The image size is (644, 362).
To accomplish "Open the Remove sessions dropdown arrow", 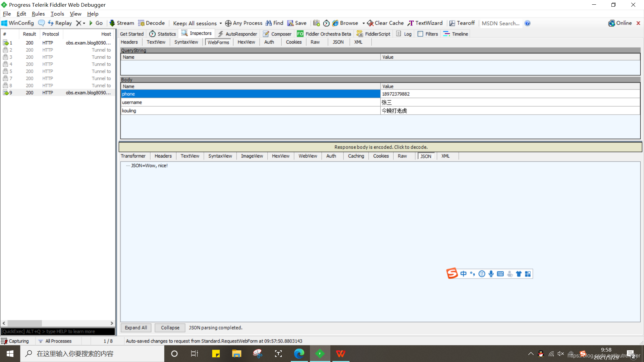I will click(x=84, y=23).
